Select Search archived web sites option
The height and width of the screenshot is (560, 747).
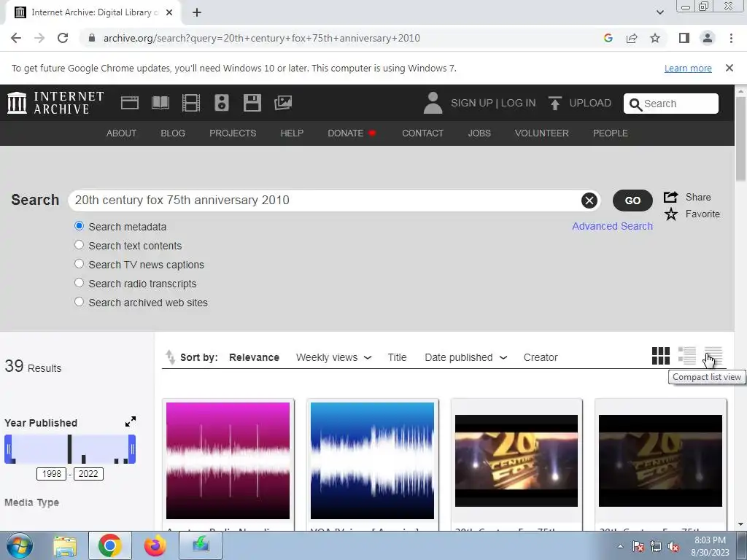coord(79,302)
